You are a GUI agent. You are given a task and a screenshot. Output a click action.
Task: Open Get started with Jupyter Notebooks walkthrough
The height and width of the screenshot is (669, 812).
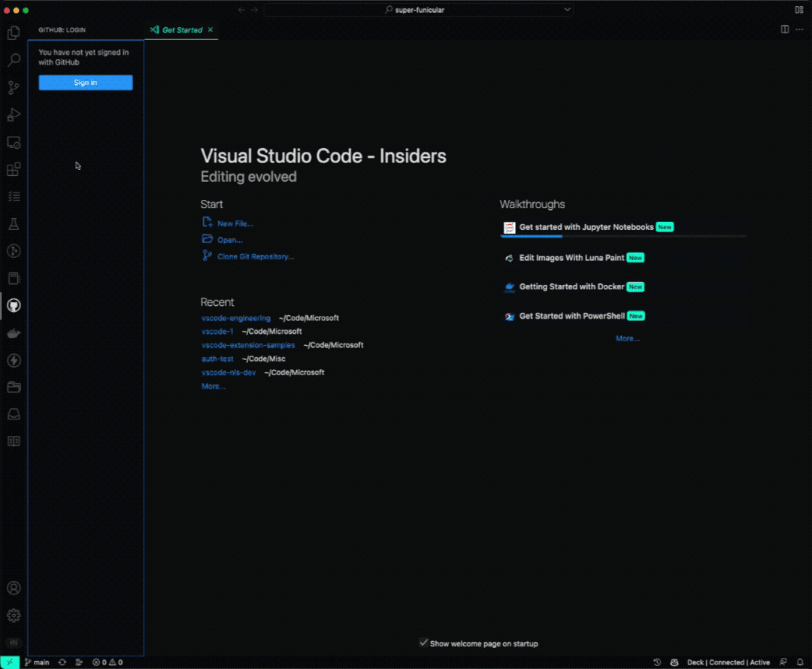click(x=623, y=227)
